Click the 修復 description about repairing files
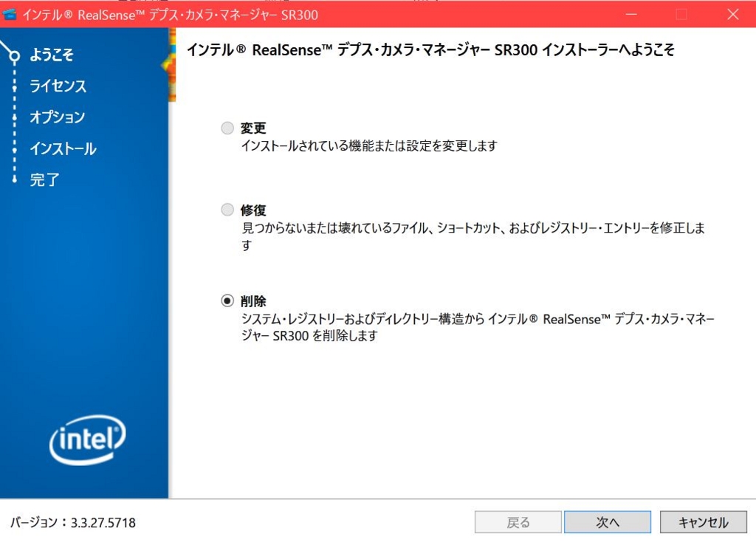 [473, 236]
